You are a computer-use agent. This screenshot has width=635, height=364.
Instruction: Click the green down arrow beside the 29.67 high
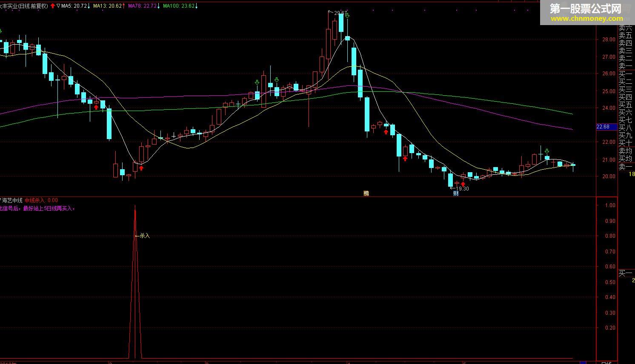click(x=347, y=16)
